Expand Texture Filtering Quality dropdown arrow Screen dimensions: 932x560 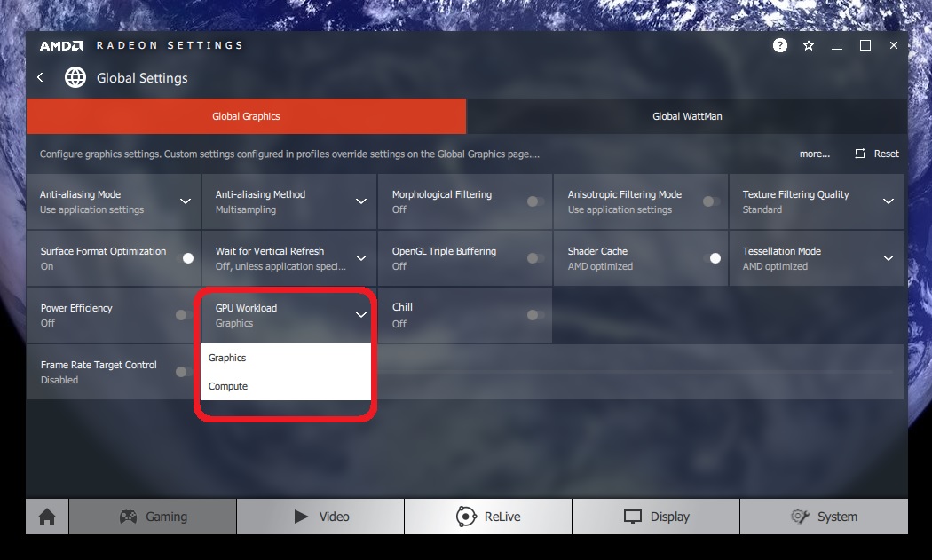click(x=888, y=201)
